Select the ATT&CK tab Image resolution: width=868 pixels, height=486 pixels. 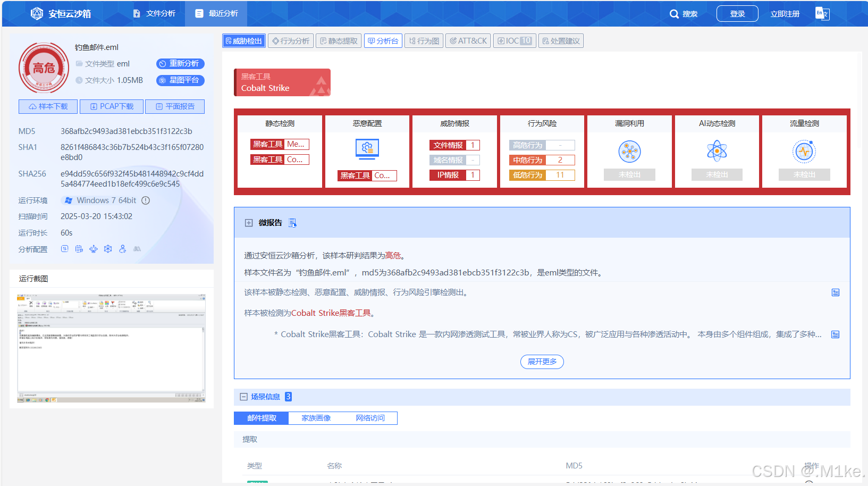click(x=468, y=41)
